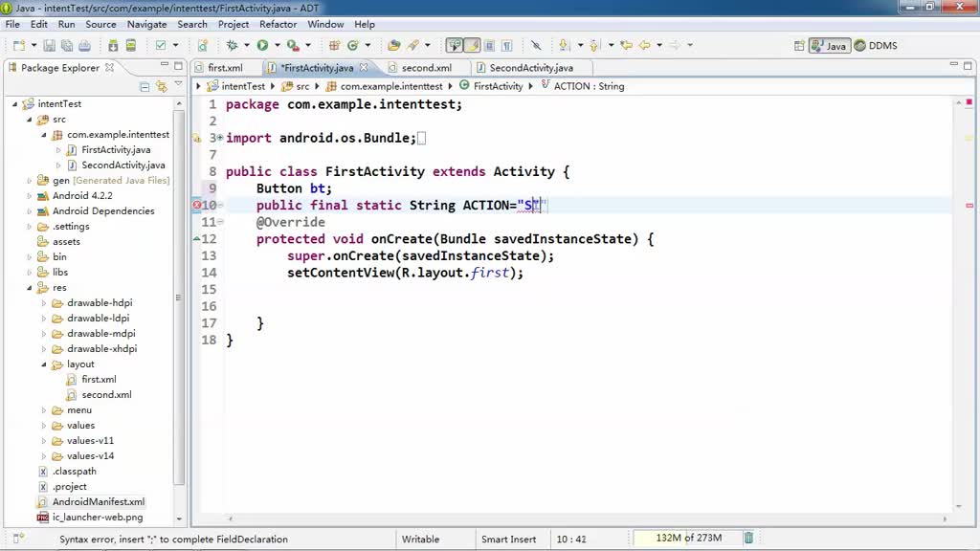Switch to the Java perspective
Viewport: 980px width, 551px height.
point(830,46)
